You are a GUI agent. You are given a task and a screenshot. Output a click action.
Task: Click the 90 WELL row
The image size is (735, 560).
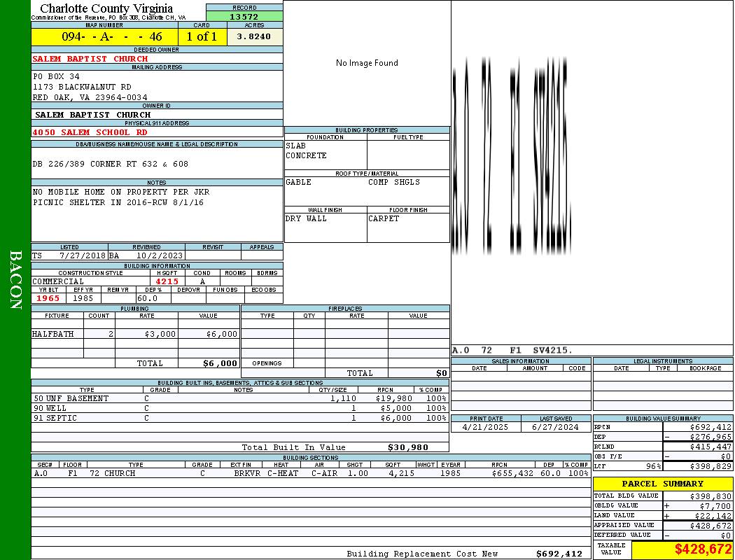point(239,409)
